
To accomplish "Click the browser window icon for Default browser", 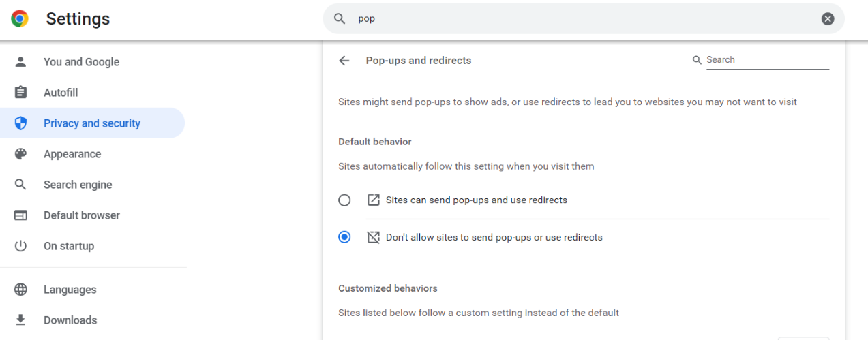I will tap(20, 215).
